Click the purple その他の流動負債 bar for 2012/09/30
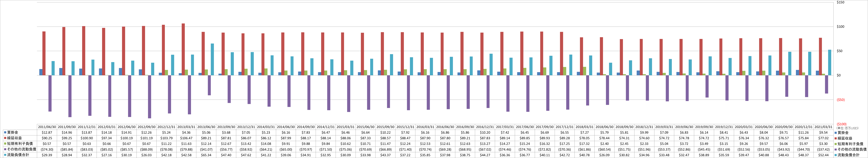Viewport: 868px width, 158px height. [150, 97]
